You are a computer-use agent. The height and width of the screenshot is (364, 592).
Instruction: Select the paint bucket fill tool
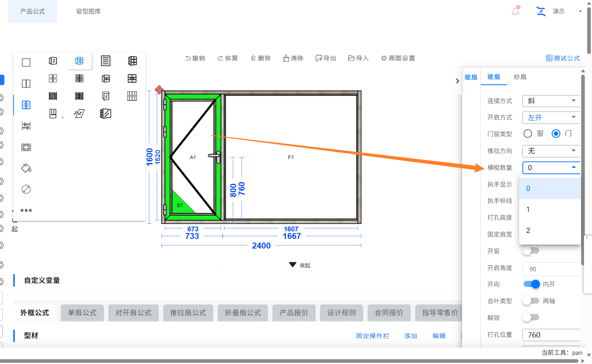(x=26, y=168)
